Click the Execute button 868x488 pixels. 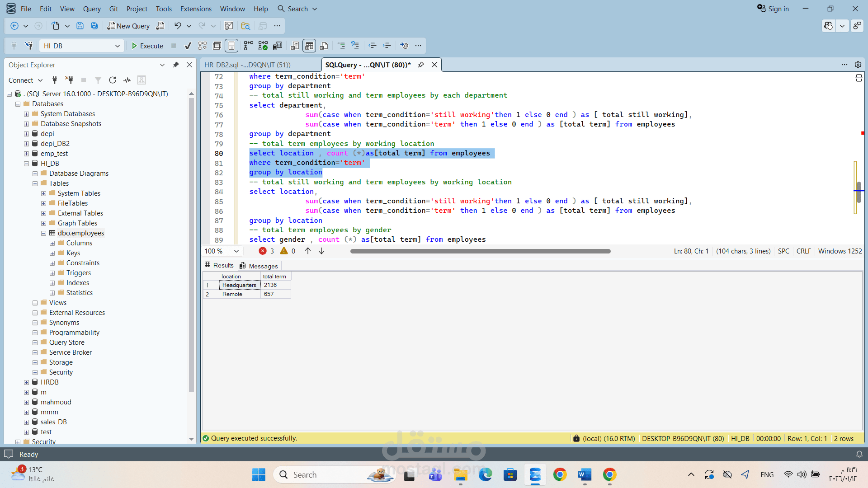coord(147,46)
